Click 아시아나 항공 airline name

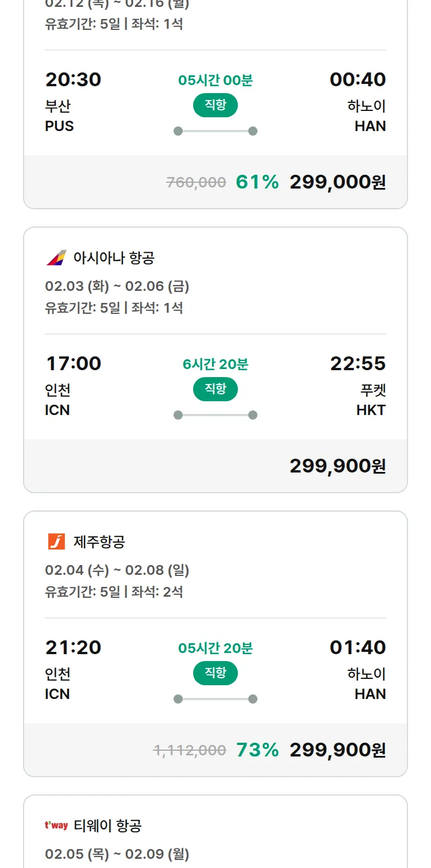pyautogui.click(x=114, y=258)
